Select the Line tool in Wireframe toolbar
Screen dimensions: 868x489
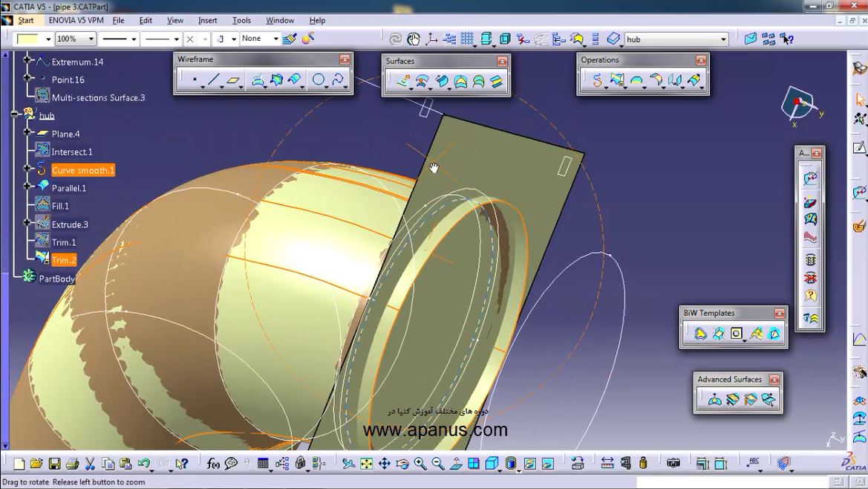tap(214, 80)
